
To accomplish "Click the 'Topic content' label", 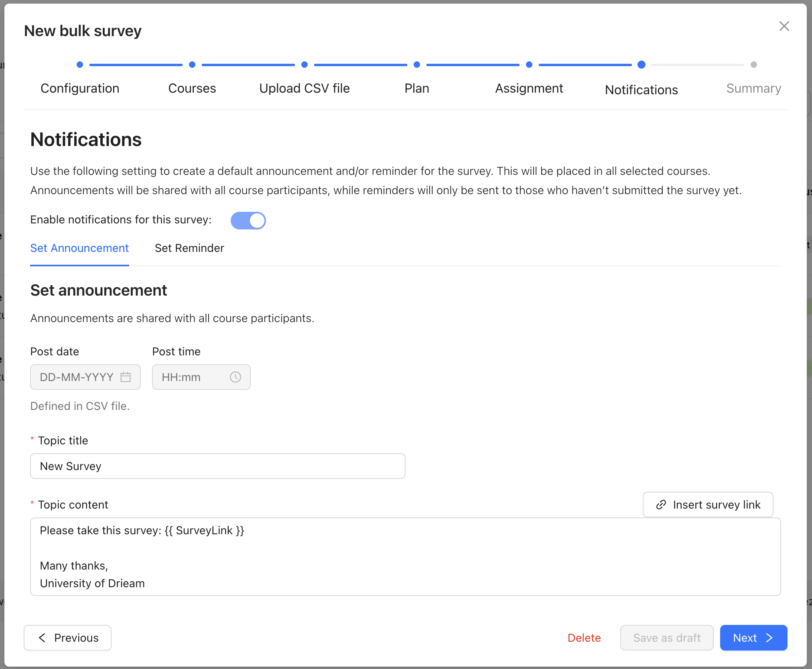I will point(73,505).
